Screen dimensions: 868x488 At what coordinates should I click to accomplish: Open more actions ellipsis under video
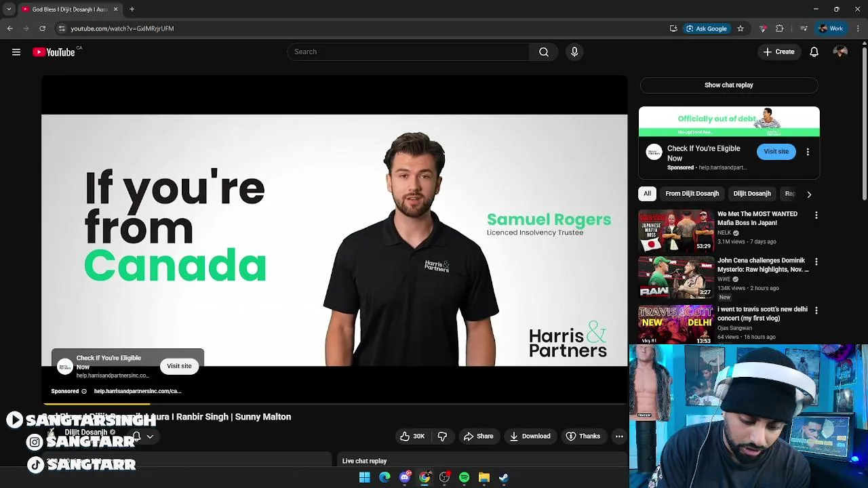click(619, 436)
